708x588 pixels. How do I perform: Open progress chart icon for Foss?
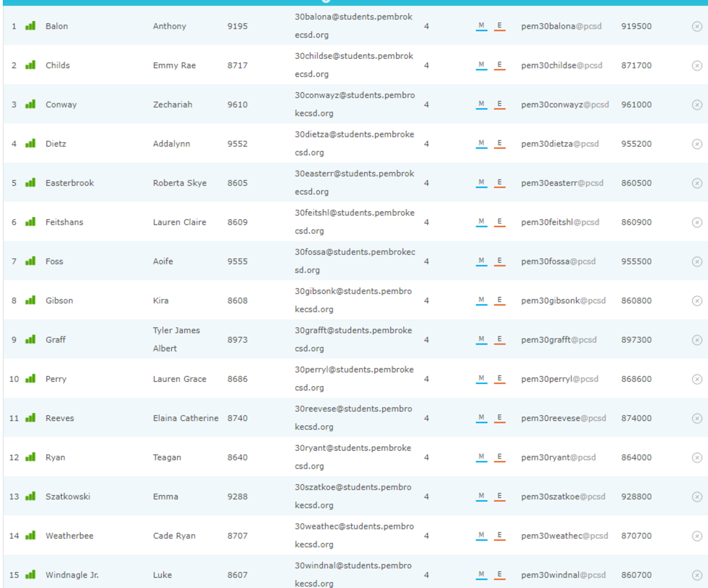pos(30,261)
